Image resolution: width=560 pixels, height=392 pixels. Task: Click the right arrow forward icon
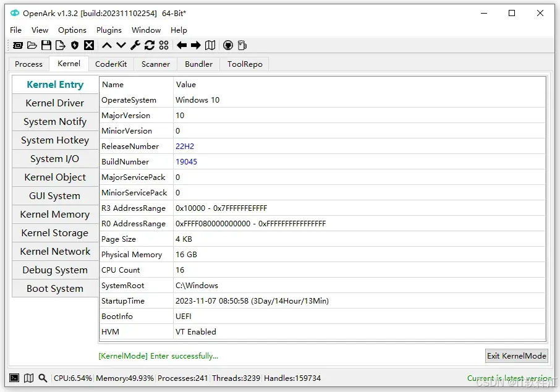point(196,45)
